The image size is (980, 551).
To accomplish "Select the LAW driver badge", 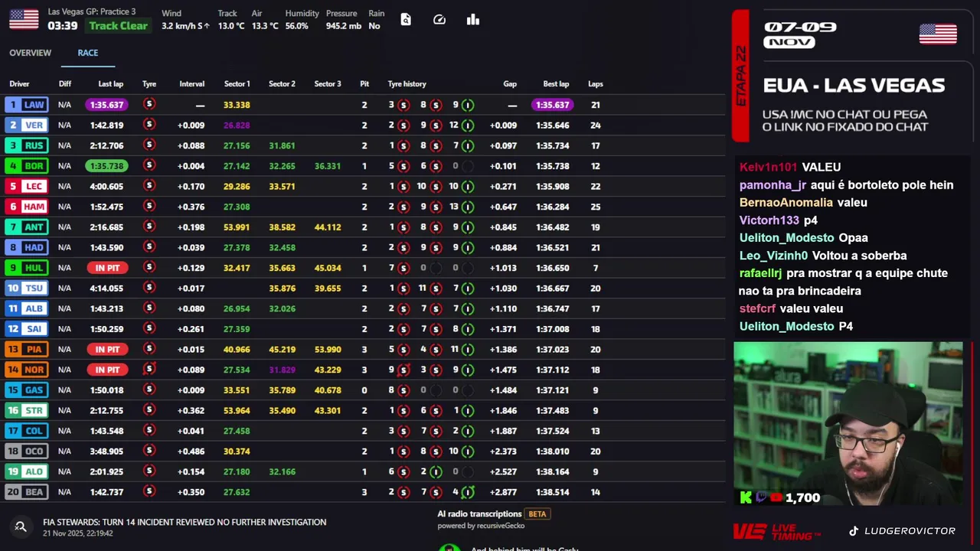I will point(26,105).
